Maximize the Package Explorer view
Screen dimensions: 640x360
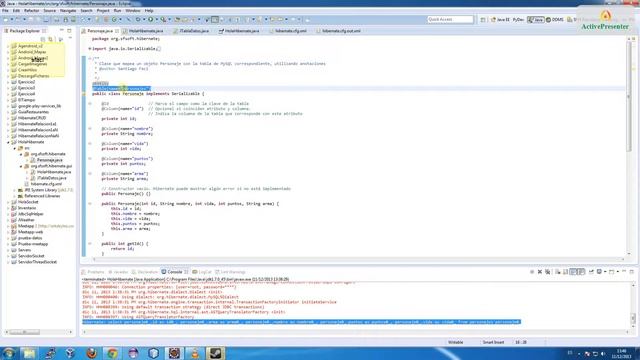click(x=69, y=31)
